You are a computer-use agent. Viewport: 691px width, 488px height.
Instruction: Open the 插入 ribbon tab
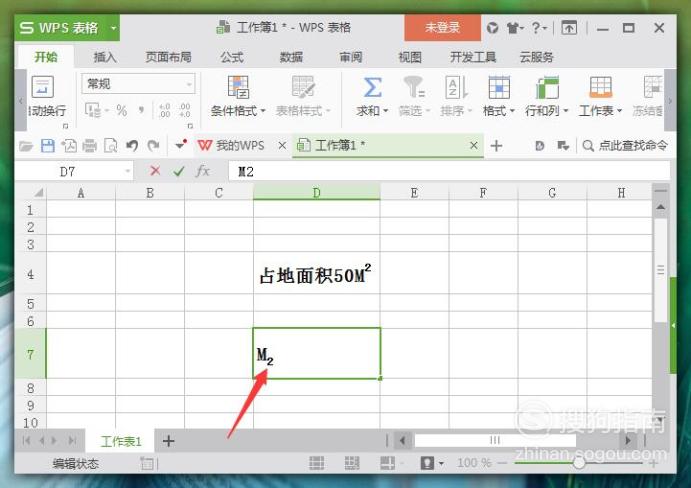[105, 57]
